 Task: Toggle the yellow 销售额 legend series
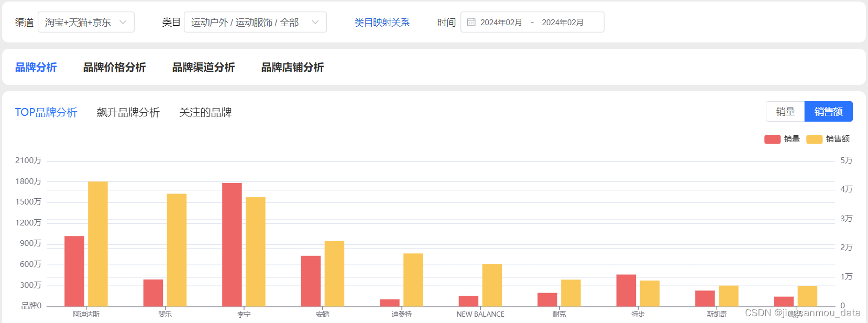click(828, 139)
